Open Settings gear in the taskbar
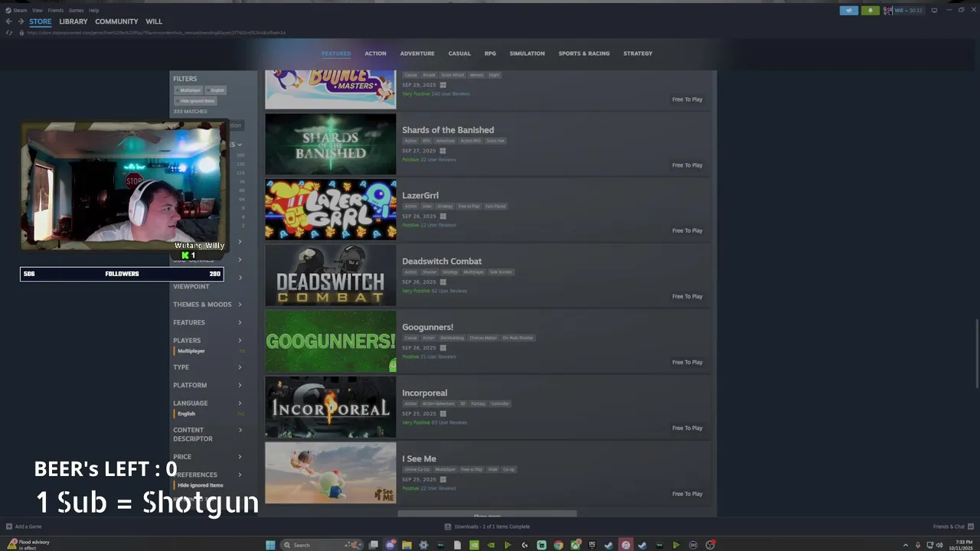 tap(424, 545)
